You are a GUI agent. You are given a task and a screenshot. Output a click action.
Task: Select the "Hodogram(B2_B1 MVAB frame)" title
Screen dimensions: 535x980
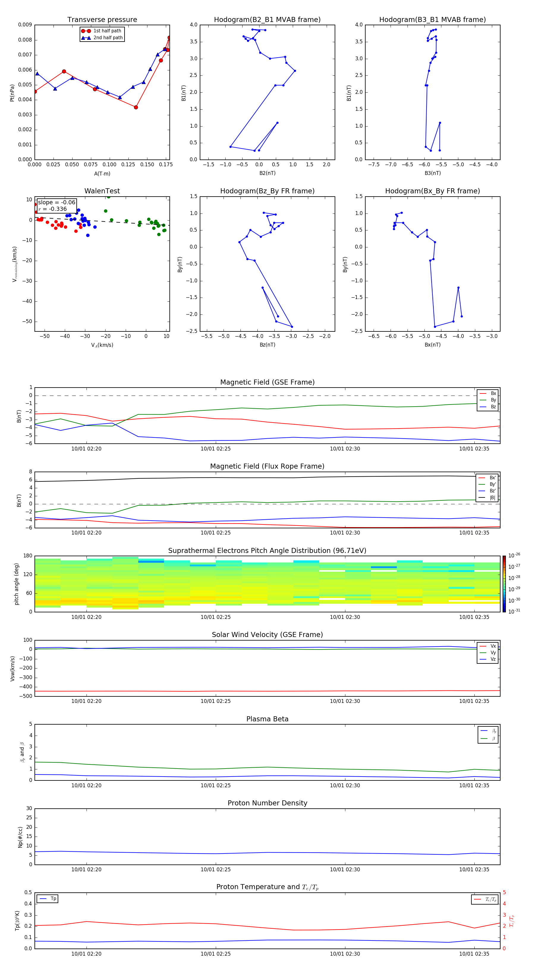tap(267, 19)
